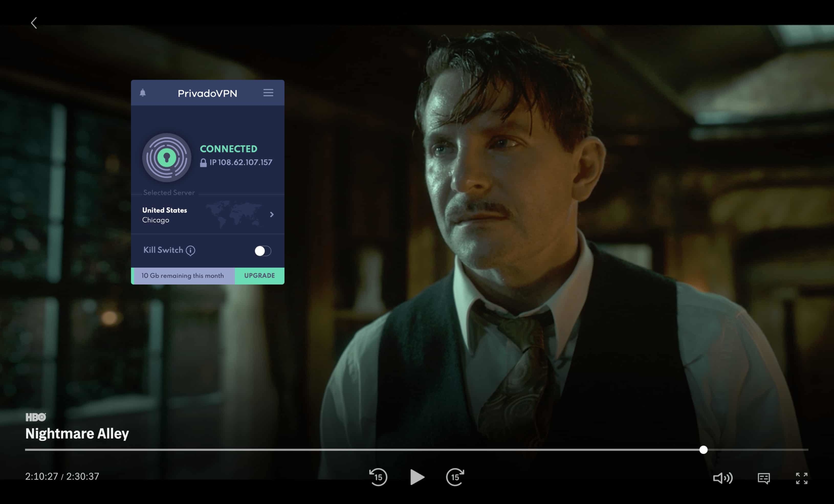Screen dimensions: 834x504
Task: Open the hamburger menu in PrivadoVPN
Action: point(269,93)
